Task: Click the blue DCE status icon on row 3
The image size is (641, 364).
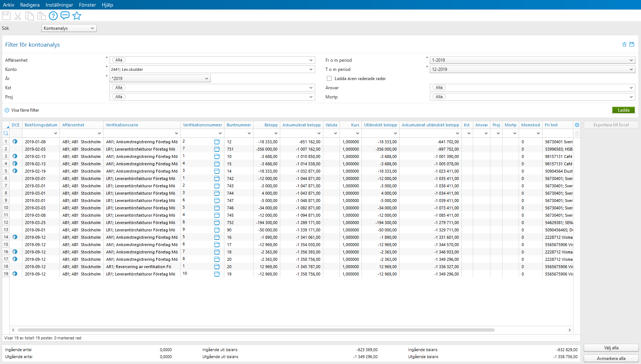Action: click(x=15, y=156)
